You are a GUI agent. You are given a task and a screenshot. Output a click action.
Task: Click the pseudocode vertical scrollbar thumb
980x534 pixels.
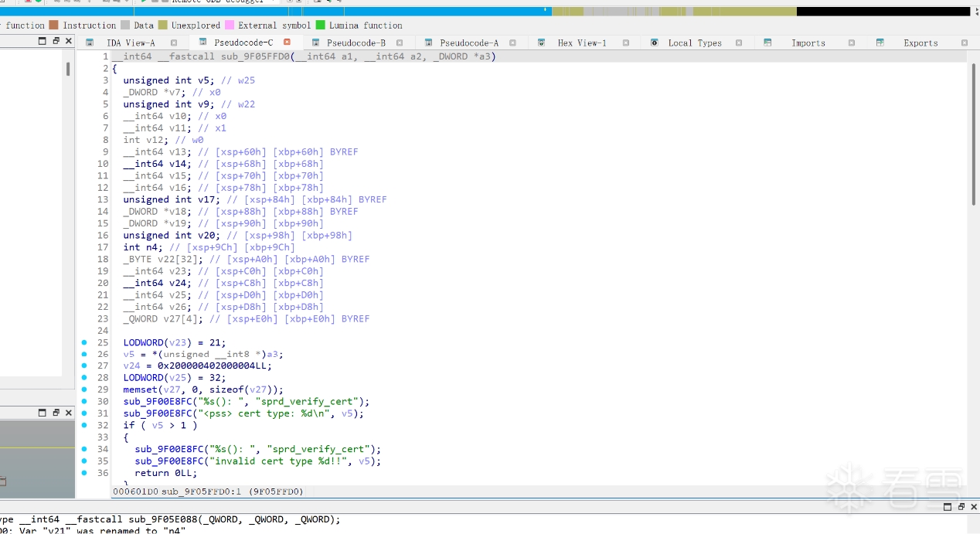point(973,133)
